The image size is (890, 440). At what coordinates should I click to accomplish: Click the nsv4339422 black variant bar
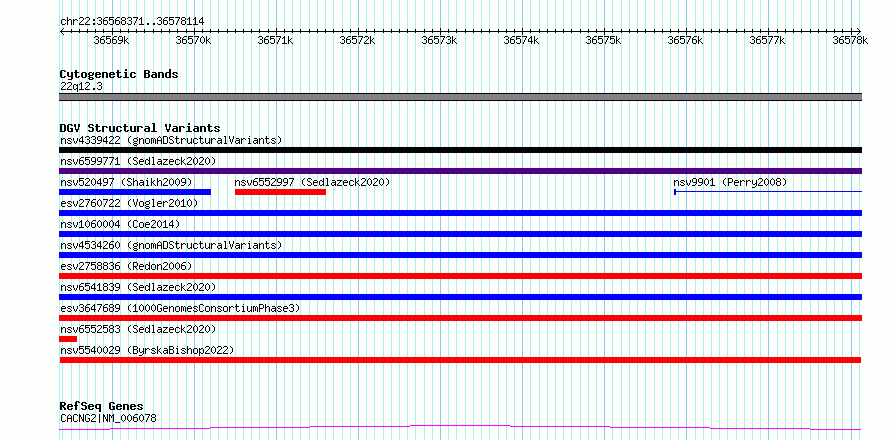tap(460, 150)
